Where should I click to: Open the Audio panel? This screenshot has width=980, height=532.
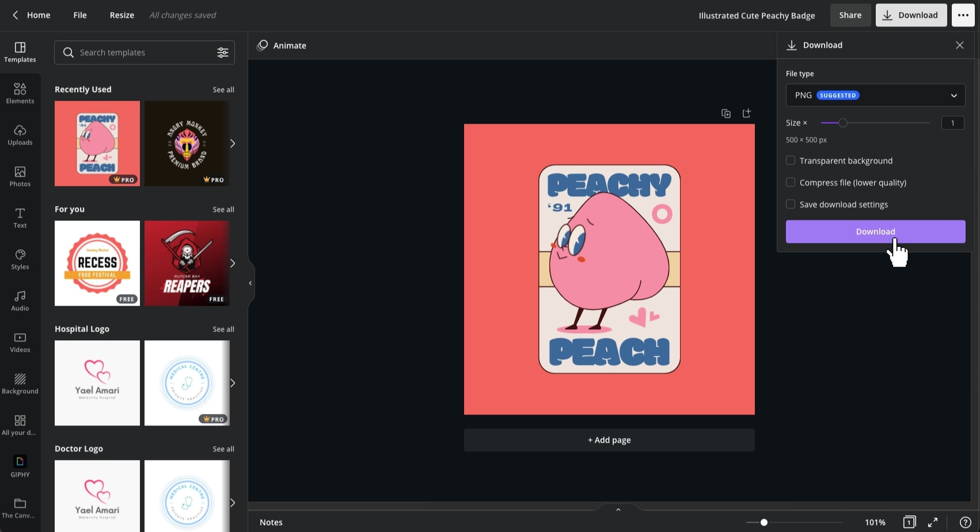pos(20,300)
